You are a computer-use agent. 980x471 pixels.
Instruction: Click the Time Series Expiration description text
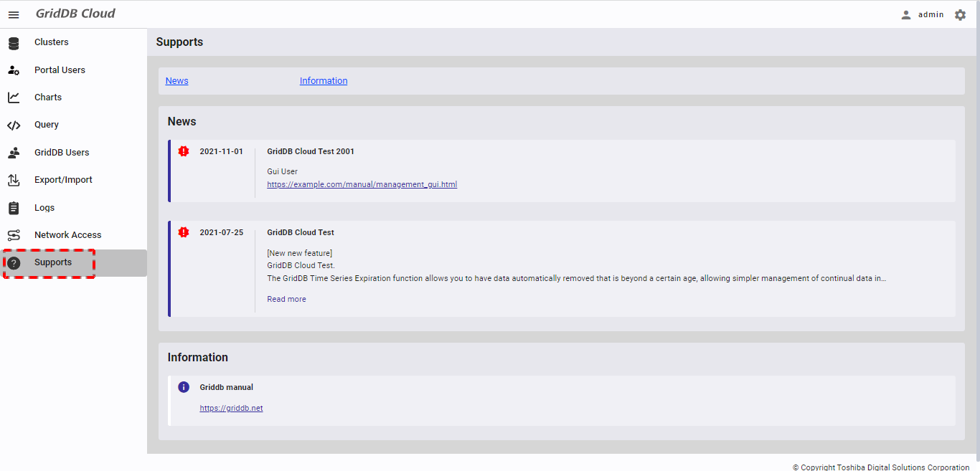coord(576,278)
